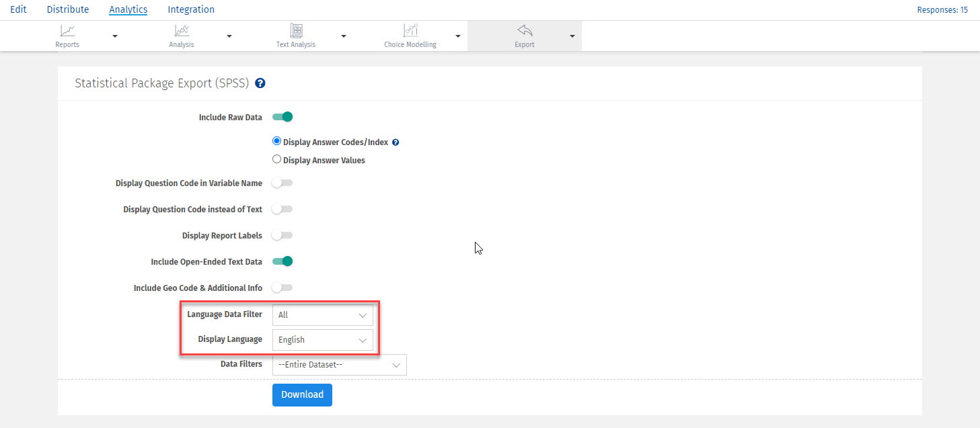
Task: Open the Reports toolbar icon
Action: 67,31
